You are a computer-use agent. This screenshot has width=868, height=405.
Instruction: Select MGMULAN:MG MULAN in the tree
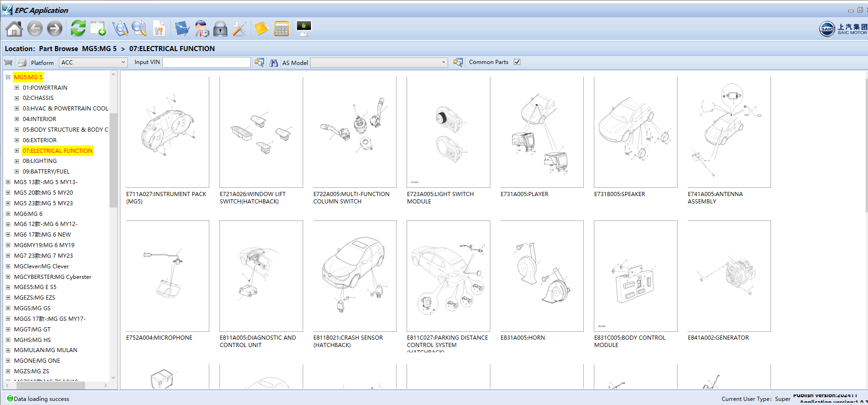[x=46, y=350]
